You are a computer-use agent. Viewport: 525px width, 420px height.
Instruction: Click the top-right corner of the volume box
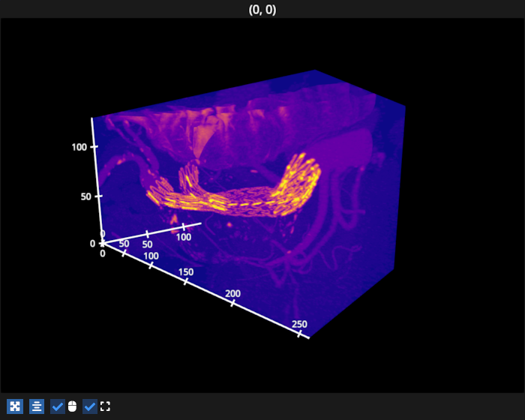coord(405,106)
